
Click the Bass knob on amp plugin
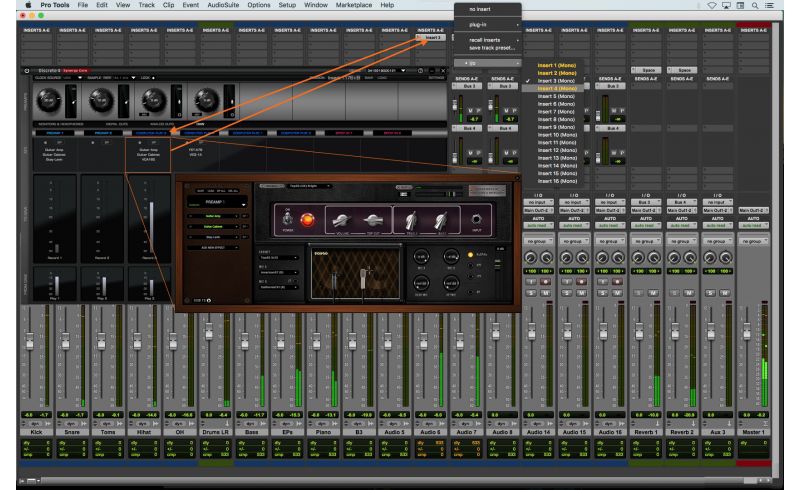[x=440, y=220]
